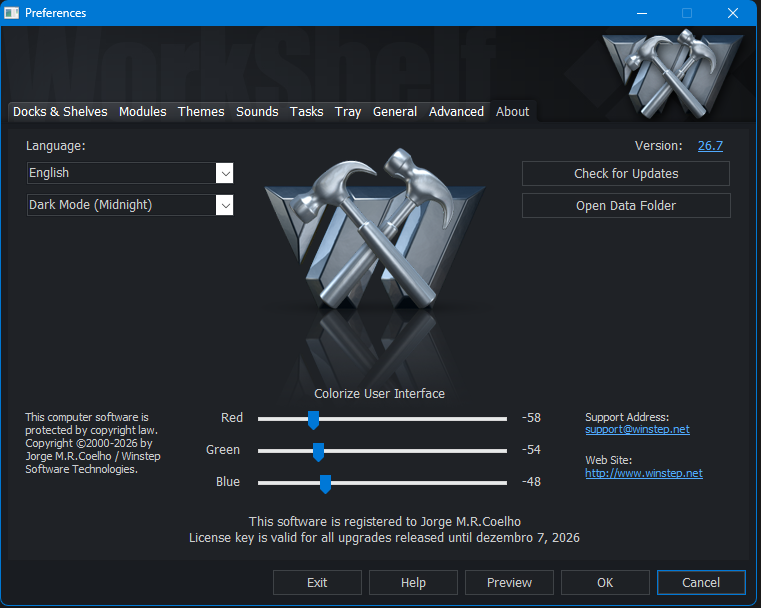The height and width of the screenshot is (608, 761).
Task: Switch to the Tray tab
Action: coord(348,112)
